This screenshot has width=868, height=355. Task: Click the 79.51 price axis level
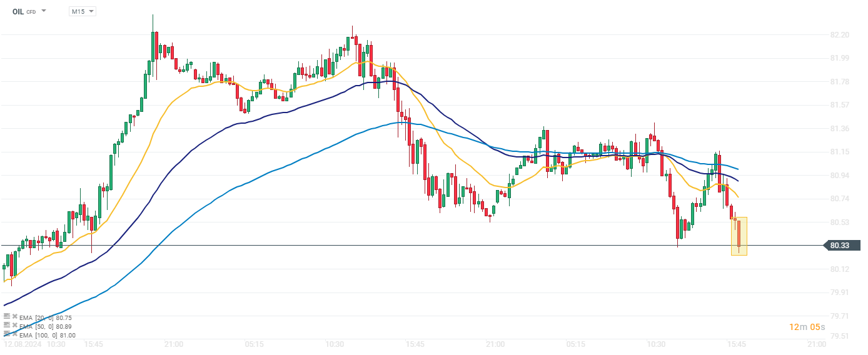click(x=840, y=336)
